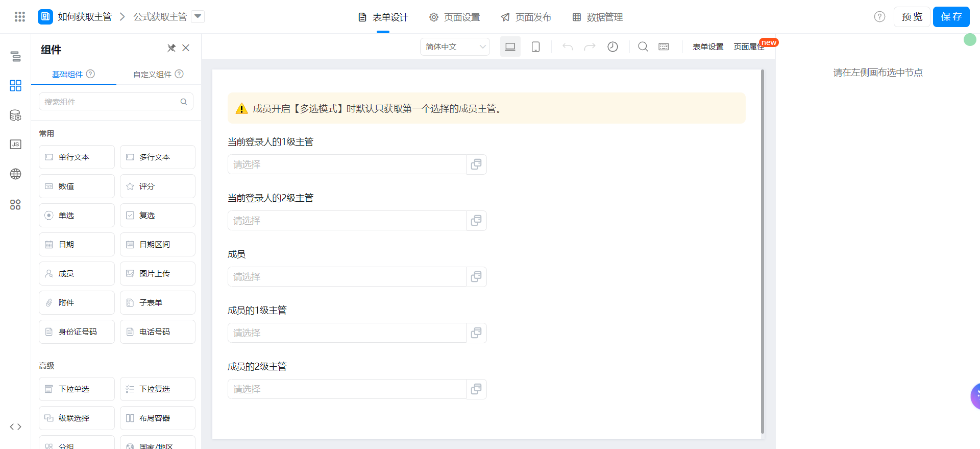Viewport: 980px width, 449px height.
Task: Open member picker for 成员的1级主管
Action: click(x=476, y=333)
